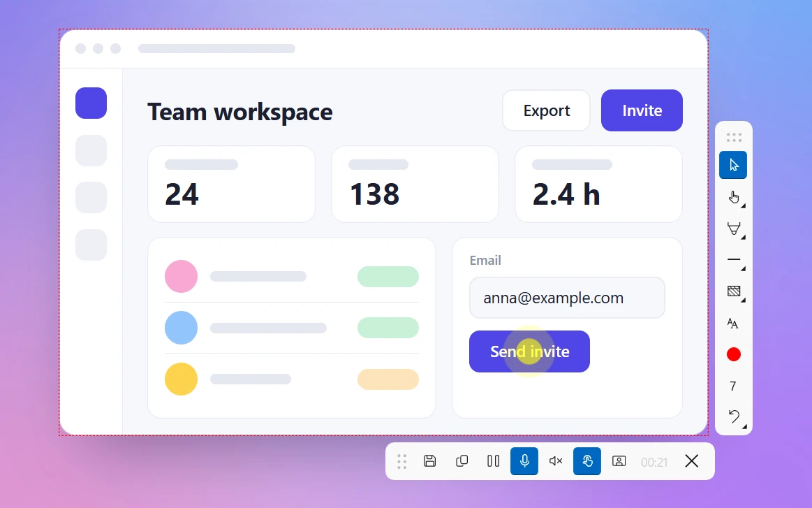
Task: Click the Send invite button
Action: click(529, 351)
